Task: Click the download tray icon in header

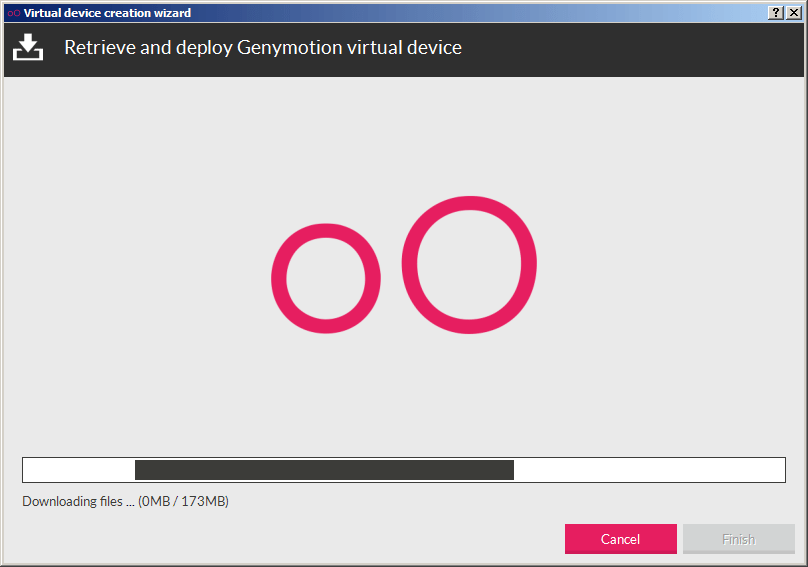Action: click(28, 47)
